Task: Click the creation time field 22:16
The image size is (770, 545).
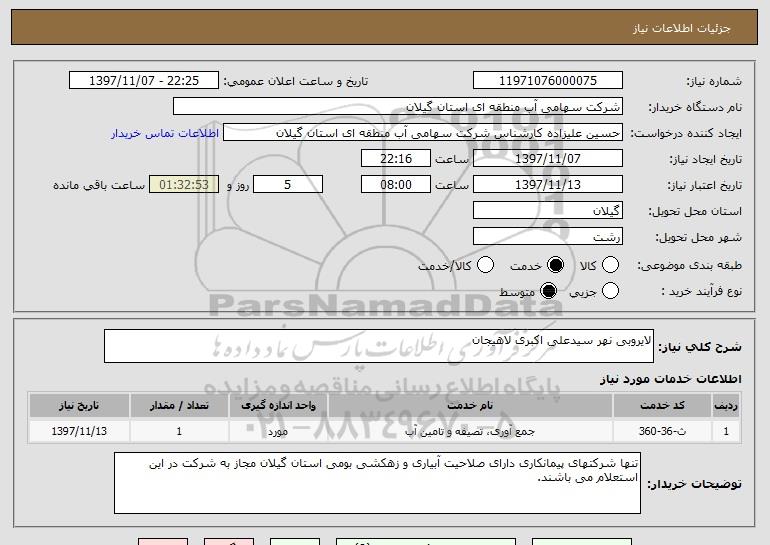Action: click(x=396, y=159)
